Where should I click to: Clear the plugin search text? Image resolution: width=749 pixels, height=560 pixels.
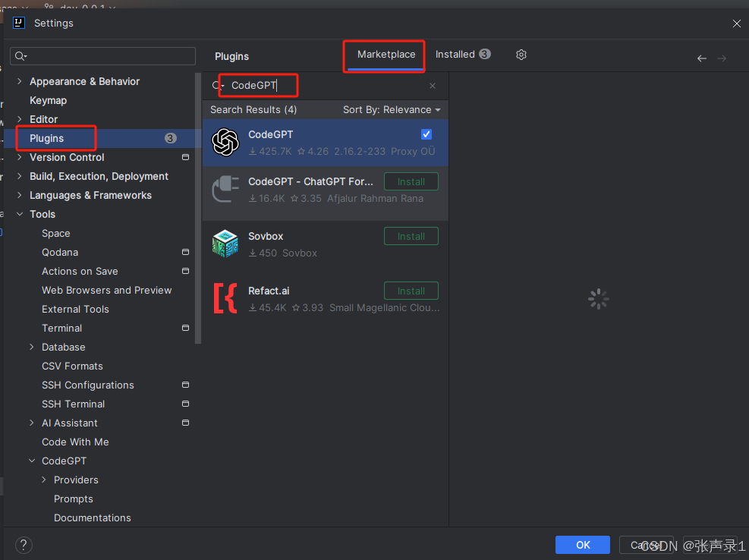(433, 86)
